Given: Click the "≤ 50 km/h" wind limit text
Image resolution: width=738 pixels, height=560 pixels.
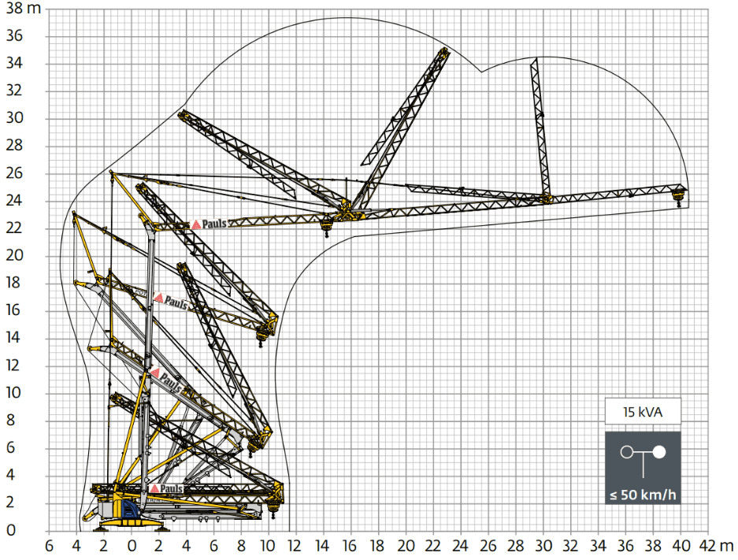Looking at the screenshot, I should coord(643,496).
